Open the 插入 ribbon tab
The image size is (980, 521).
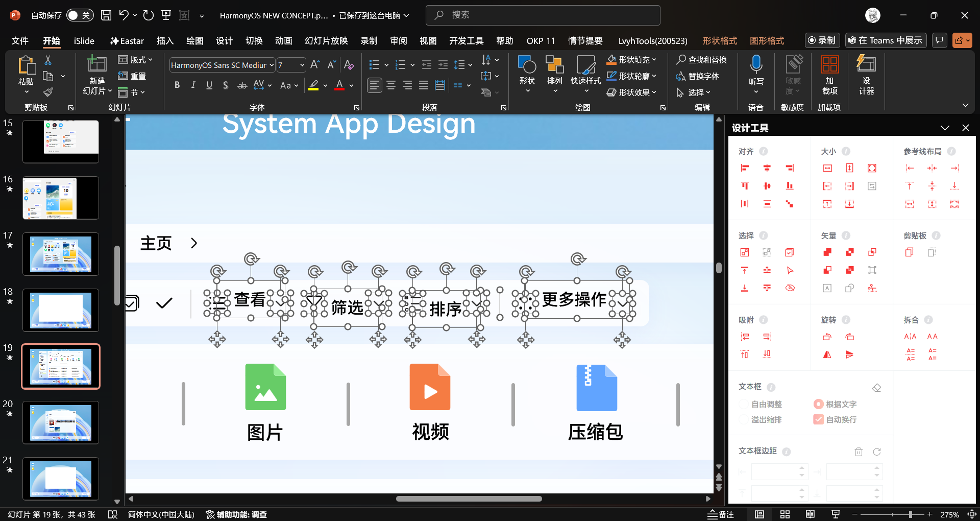[x=165, y=41]
